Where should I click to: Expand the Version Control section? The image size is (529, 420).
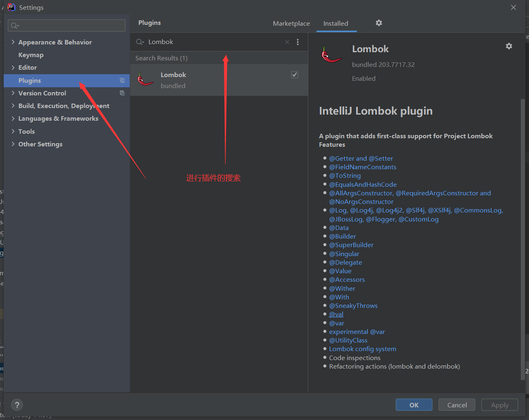[x=13, y=93]
